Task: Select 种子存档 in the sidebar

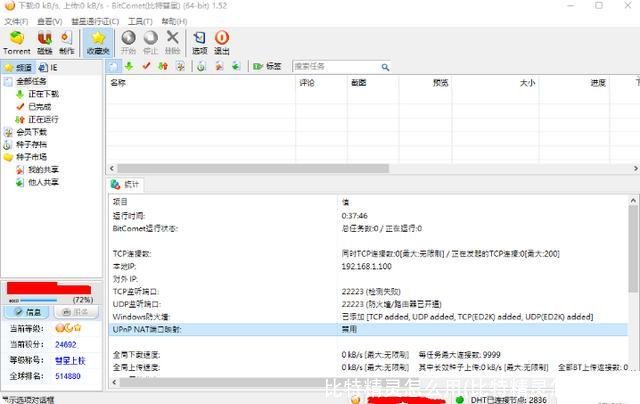Action: point(31,144)
